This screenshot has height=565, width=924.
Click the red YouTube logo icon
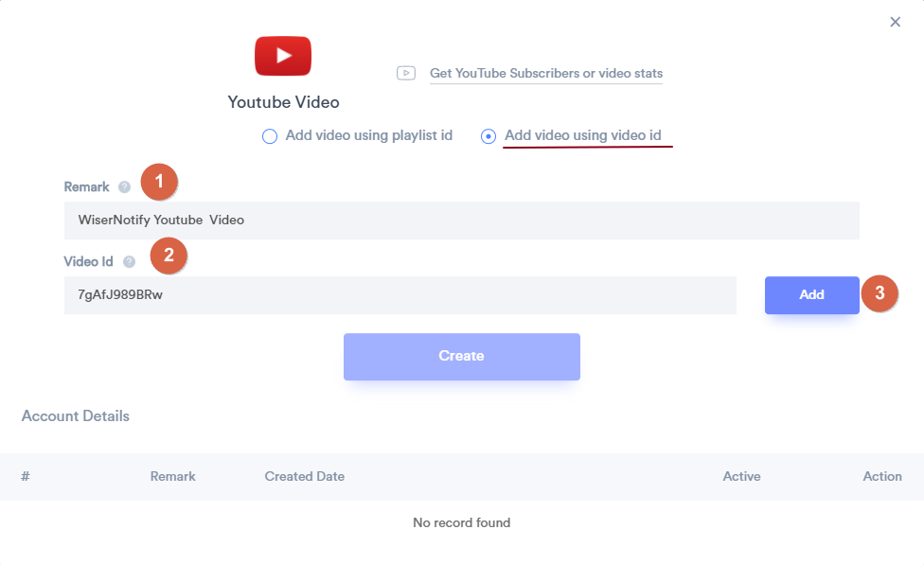[283, 56]
